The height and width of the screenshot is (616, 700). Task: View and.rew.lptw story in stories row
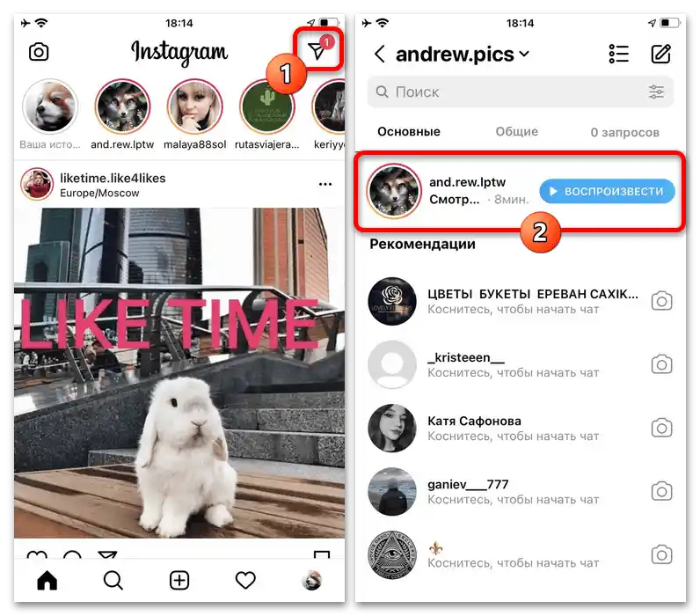(122, 106)
